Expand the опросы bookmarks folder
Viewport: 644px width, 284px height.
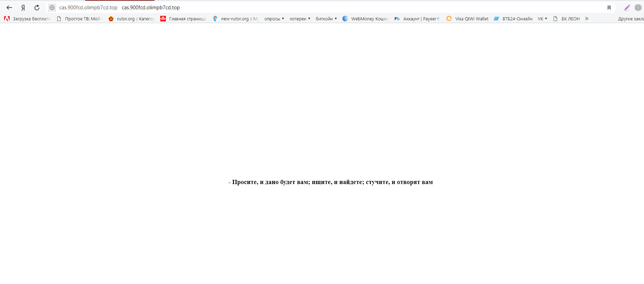pos(274,19)
